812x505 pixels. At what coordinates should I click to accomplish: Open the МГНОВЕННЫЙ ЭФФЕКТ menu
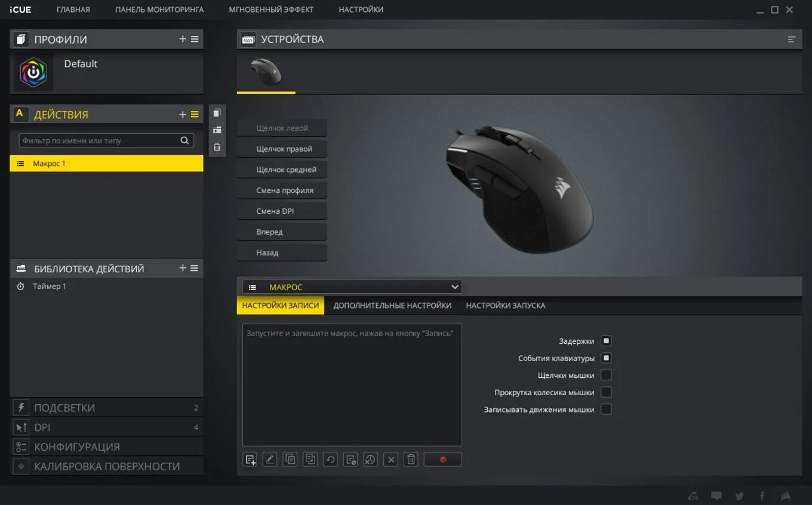pyautogui.click(x=271, y=10)
